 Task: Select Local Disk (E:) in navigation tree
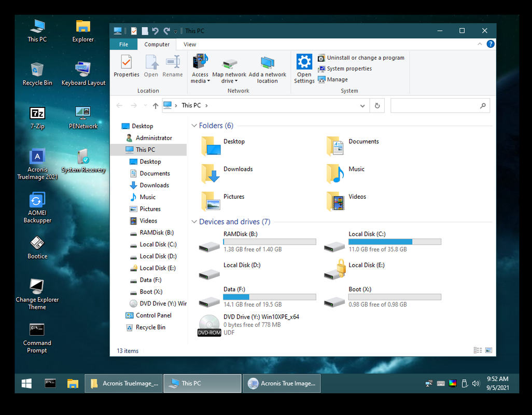(x=153, y=268)
